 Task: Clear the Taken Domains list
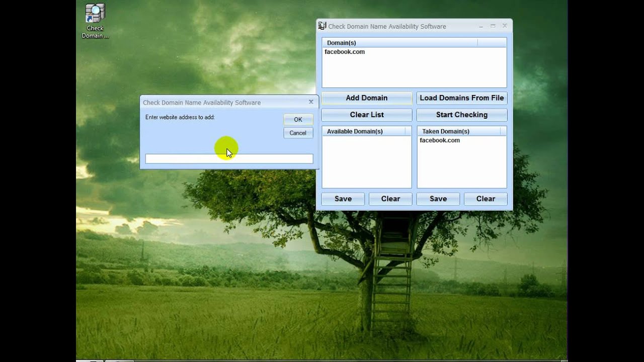point(486,199)
